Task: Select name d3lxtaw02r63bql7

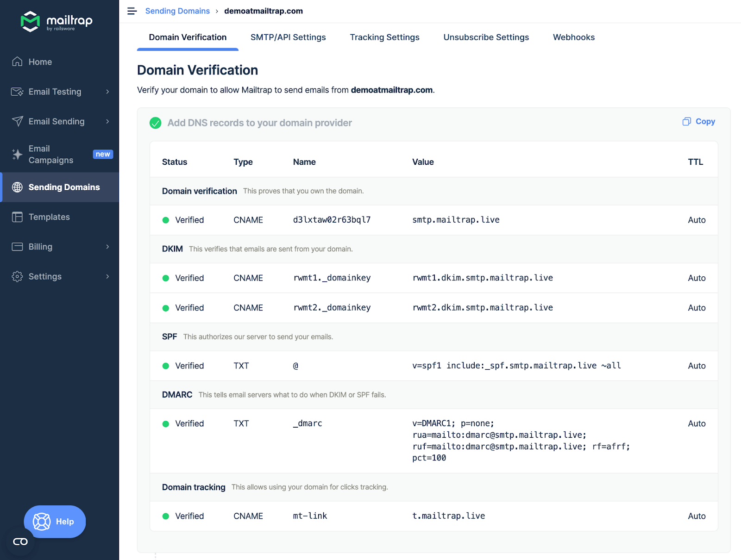Action: [332, 220]
